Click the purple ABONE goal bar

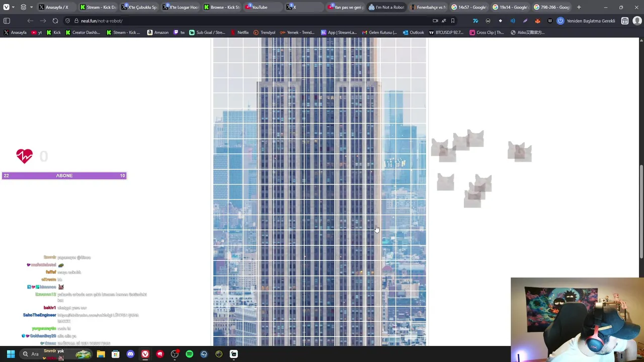pyautogui.click(x=64, y=175)
